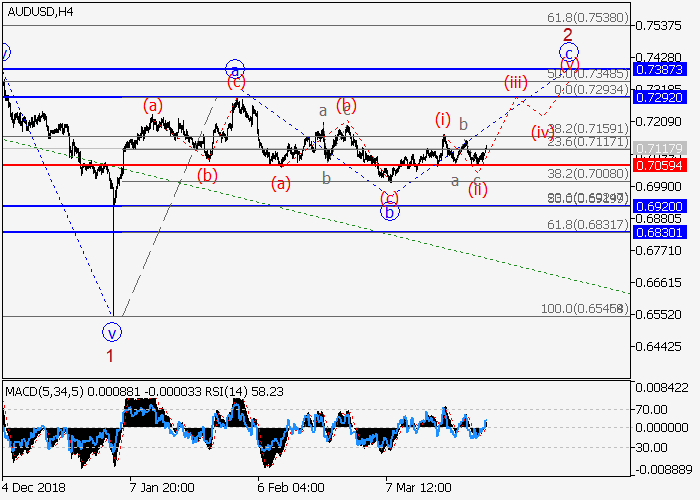Viewport: 700px width, 500px height.
Task: Click the blue circled b wave marker
Action: coord(390,210)
